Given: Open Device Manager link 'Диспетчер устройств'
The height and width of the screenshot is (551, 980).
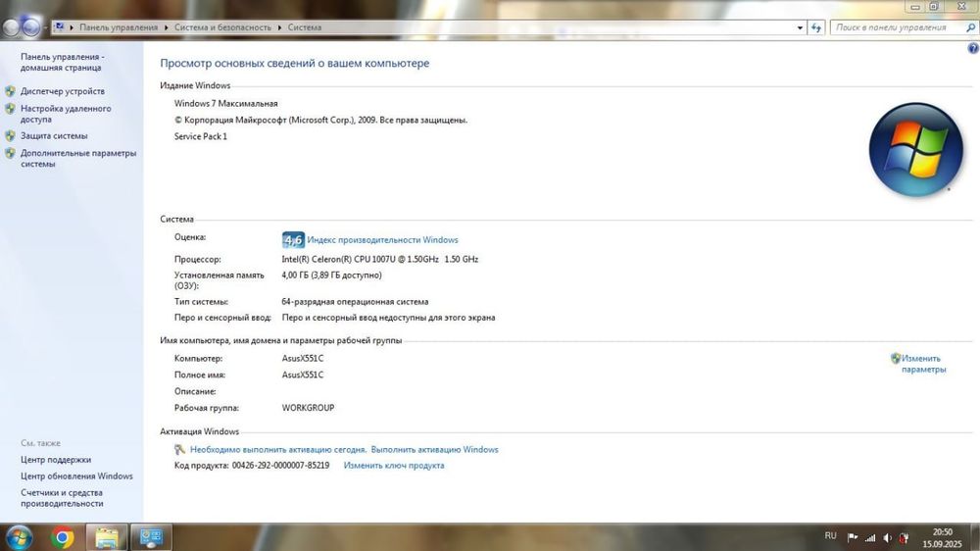Looking at the screenshot, I should click(x=63, y=91).
